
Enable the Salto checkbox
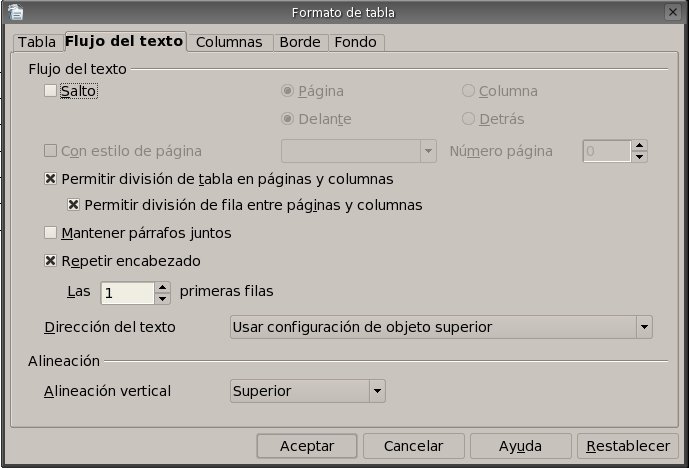click(x=52, y=91)
